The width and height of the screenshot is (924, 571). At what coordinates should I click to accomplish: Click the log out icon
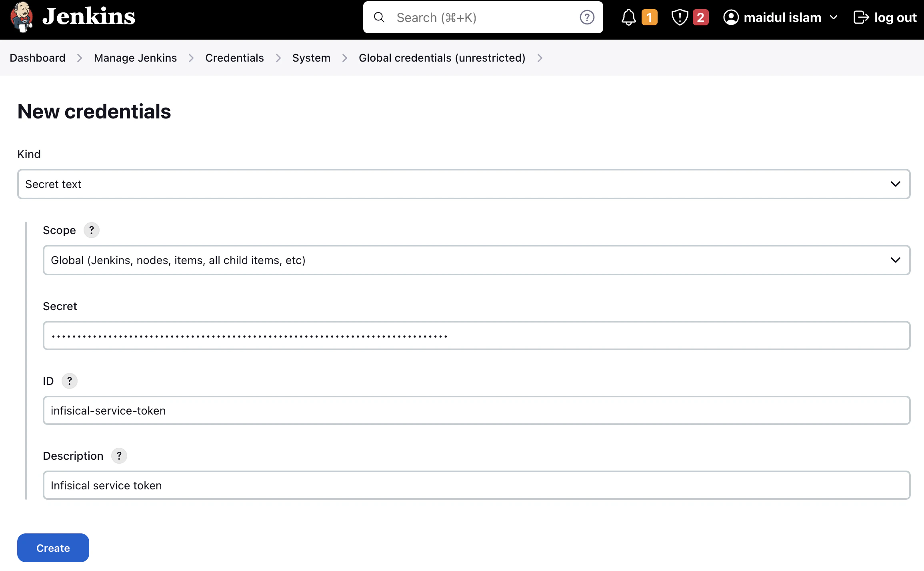861,17
